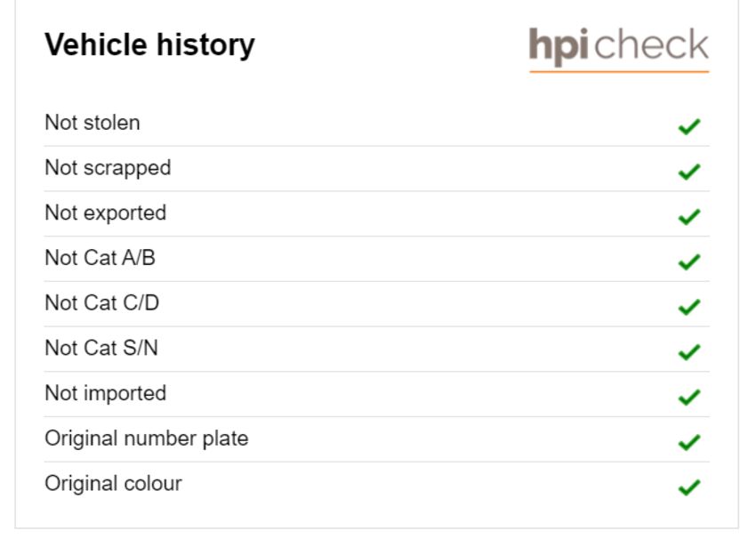The width and height of the screenshot is (756, 539).
Task: Click the green checkmark beside Not exported
Action: (x=689, y=217)
